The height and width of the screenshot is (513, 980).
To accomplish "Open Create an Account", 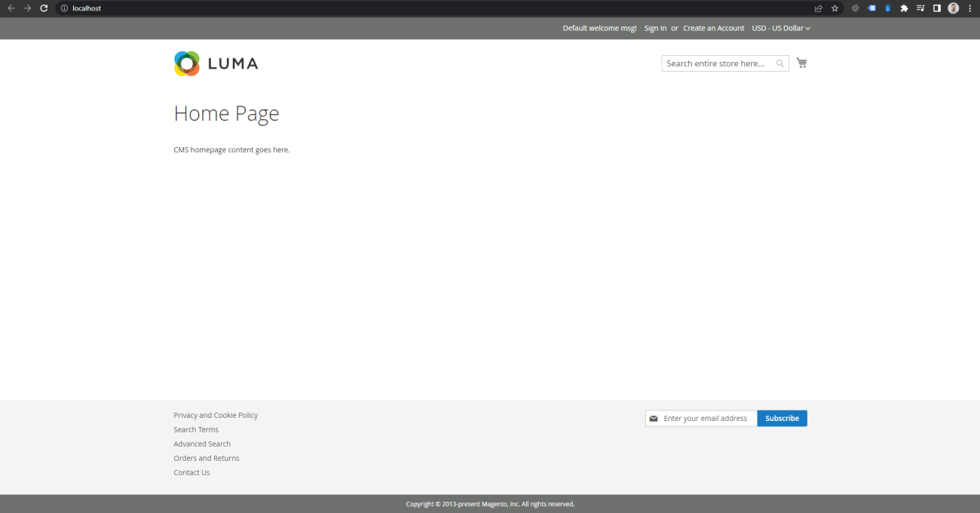I will pos(713,28).
